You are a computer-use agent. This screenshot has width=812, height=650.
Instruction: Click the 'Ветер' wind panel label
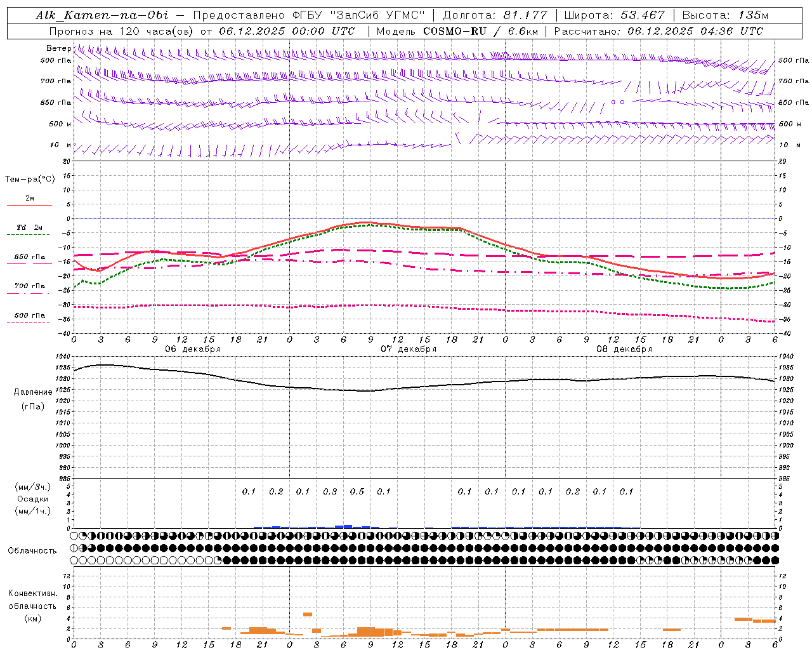tap(58, 48)
